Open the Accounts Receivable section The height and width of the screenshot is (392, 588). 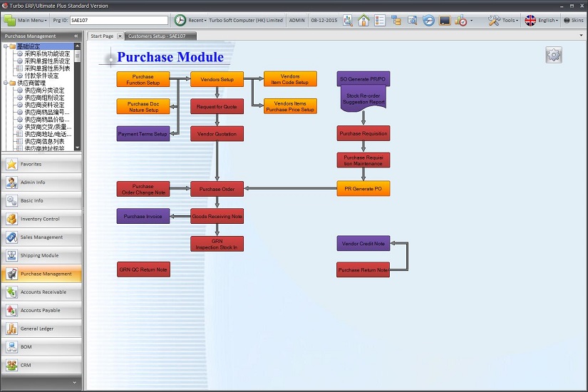point(41,292)
